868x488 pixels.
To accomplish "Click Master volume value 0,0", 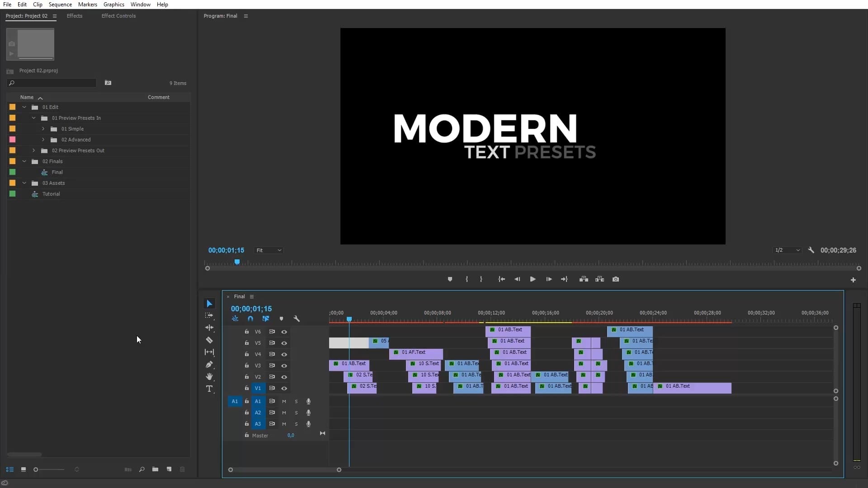I will (291, 436).
